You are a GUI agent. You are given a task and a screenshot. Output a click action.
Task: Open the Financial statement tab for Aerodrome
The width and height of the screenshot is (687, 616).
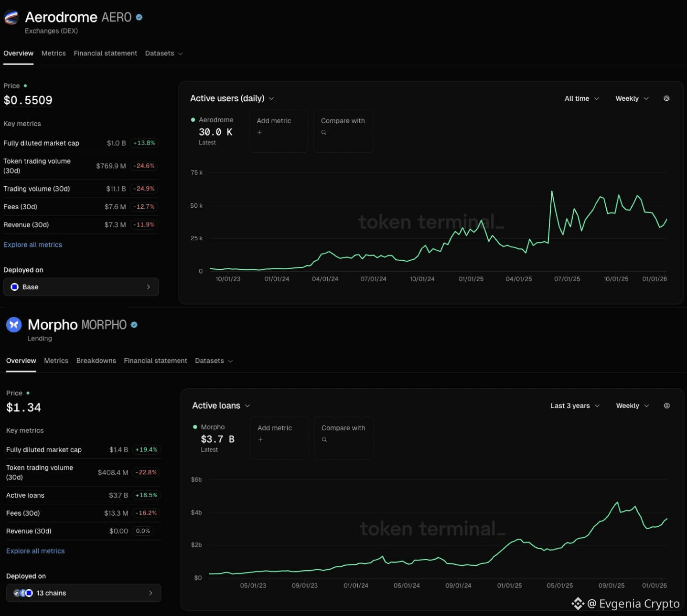[x=105, y=53]
